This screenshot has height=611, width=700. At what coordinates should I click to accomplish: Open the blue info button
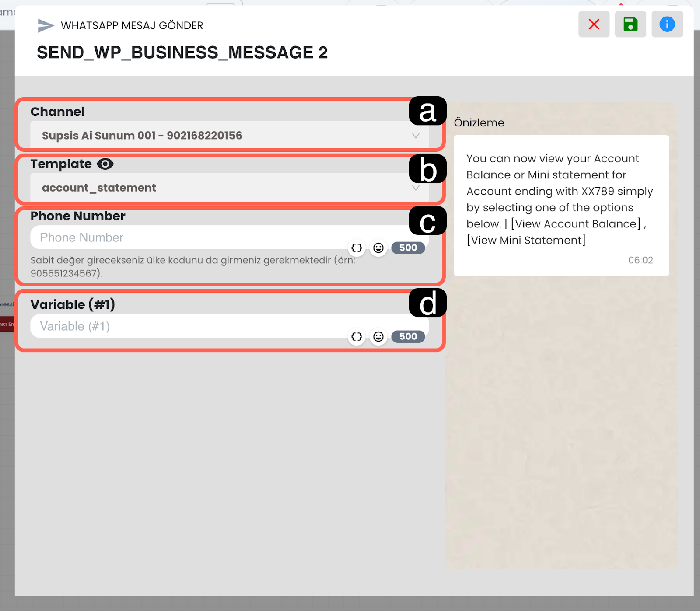click(x=667, y=24)
